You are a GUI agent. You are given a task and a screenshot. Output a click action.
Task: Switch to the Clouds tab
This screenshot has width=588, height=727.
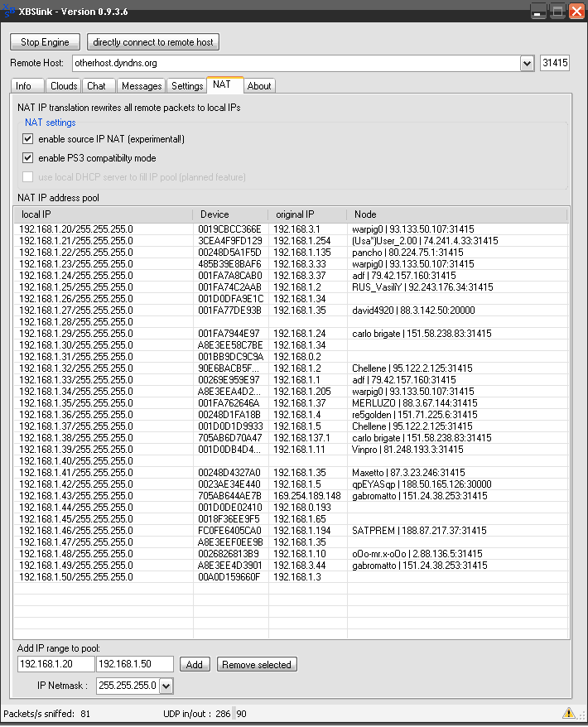pos(64,86)
